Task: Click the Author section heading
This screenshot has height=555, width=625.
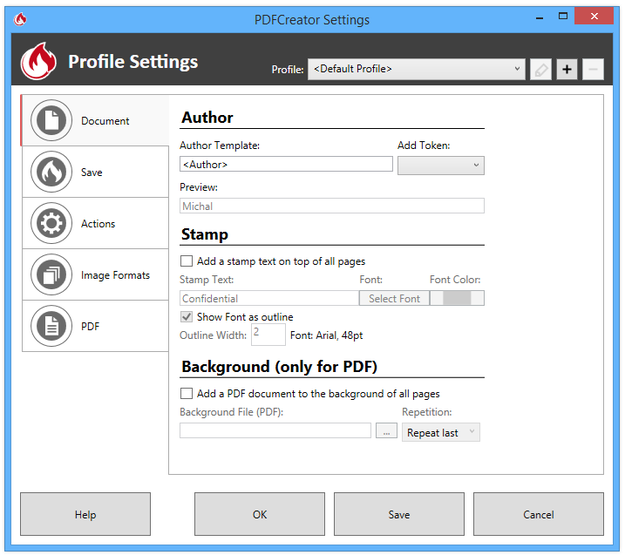Action: tap(207, 118)
